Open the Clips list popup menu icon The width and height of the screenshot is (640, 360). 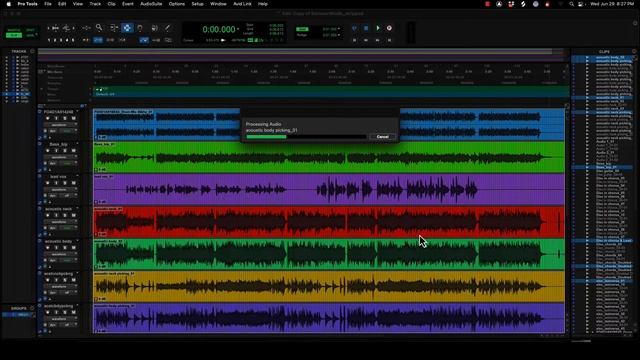pos(634,51)
